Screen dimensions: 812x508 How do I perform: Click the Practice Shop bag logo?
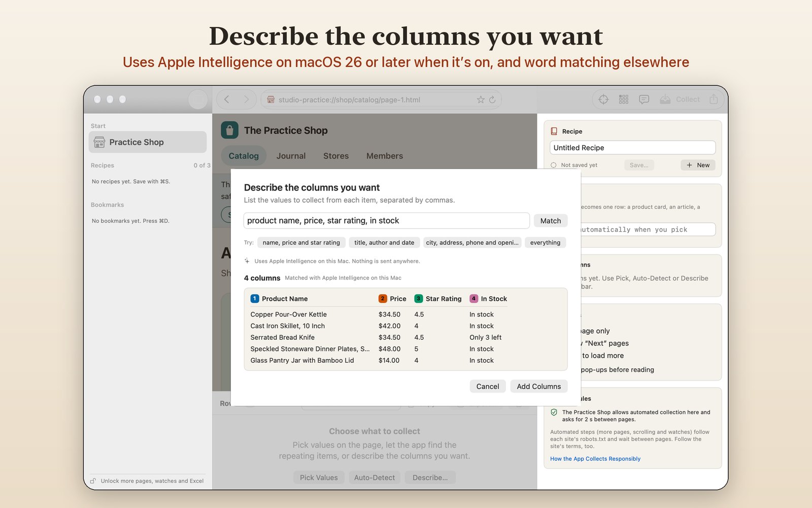(x=229, y=130)
